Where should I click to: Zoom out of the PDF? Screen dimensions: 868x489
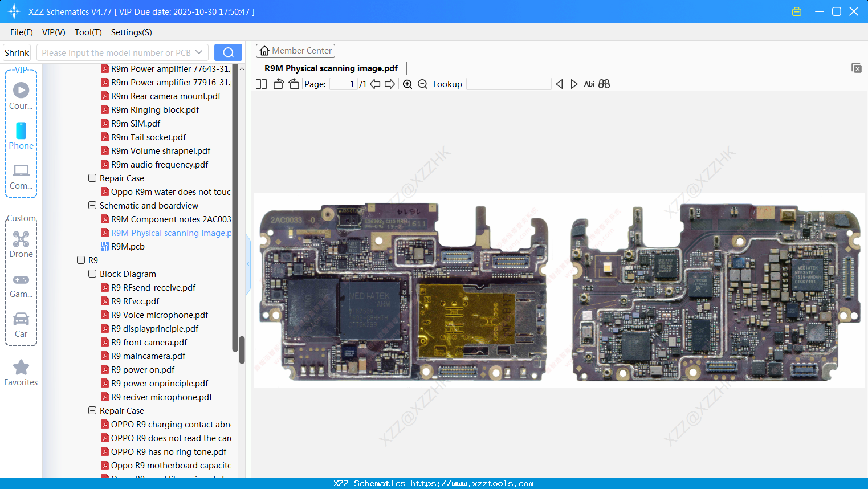[422, 84]
